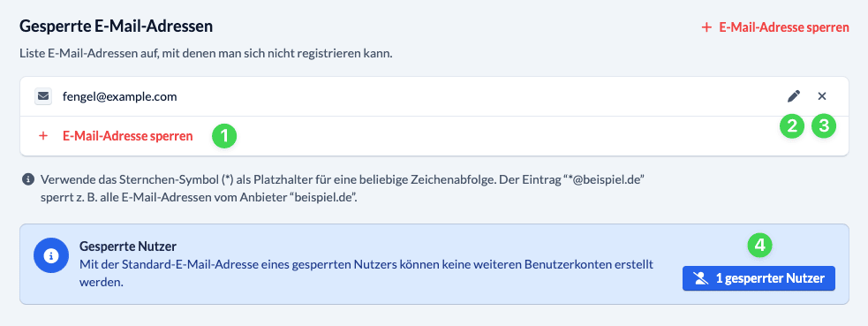Click the envelope icon beside fengel@example.com
This screenshot has width=868, height=326.
coord(43,96)
